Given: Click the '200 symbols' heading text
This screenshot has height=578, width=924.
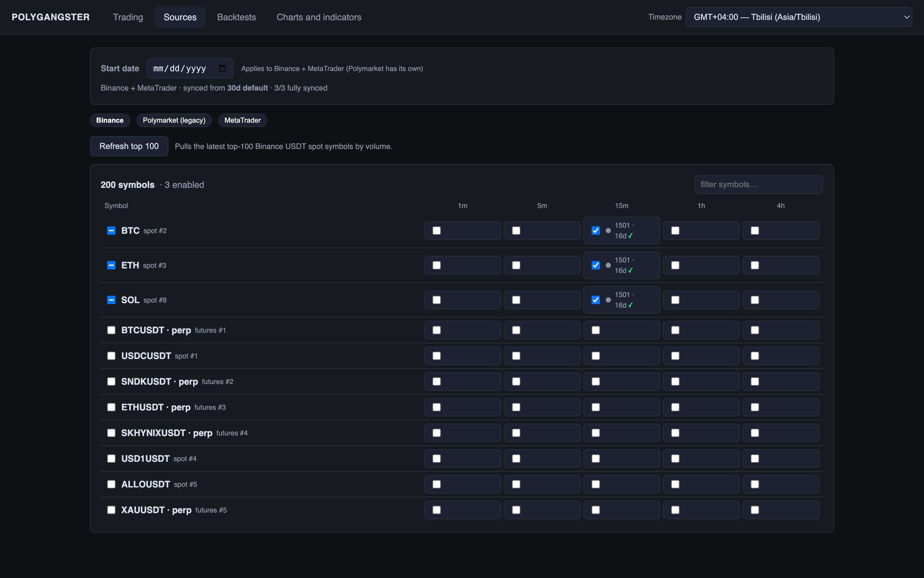Looking at the screenshot, I should pos(127,185).
